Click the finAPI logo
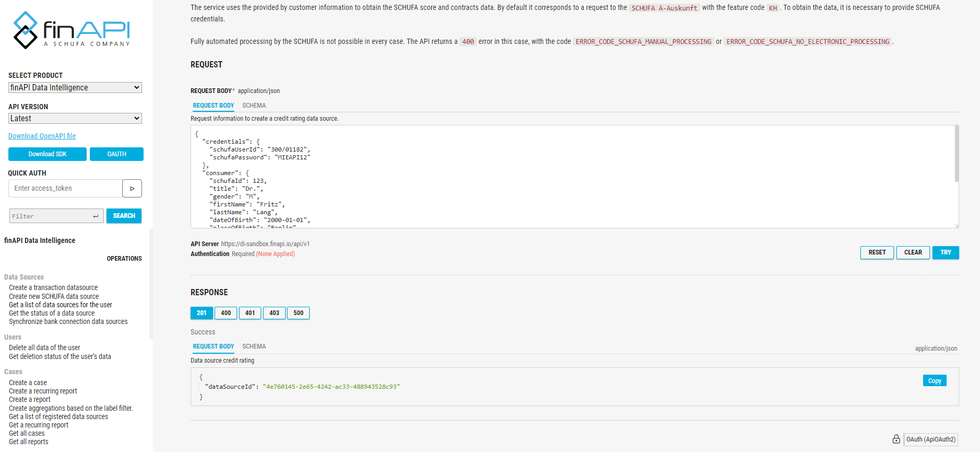 (x=72, y=30)
